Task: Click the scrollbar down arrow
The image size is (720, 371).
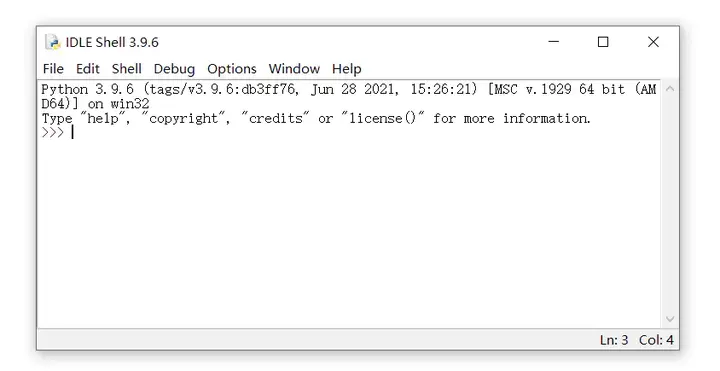Action: tap(670, 319)
